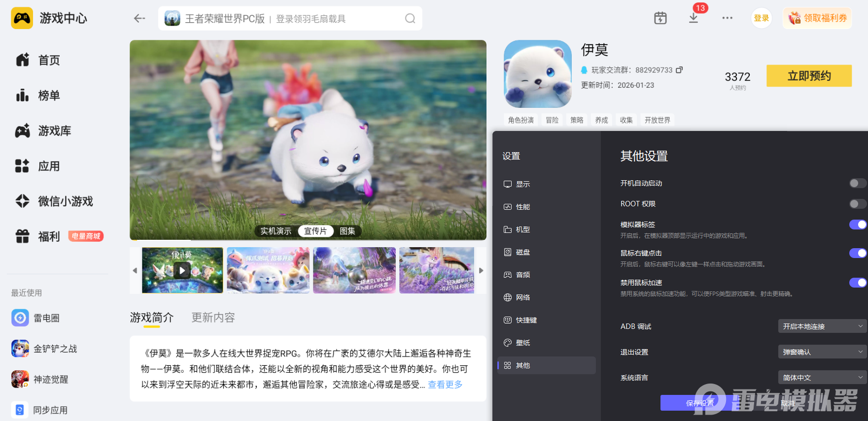Toggle 禁用鼠标加速 switch
Viewport: 868px width, 421px height.
(858, 283)
